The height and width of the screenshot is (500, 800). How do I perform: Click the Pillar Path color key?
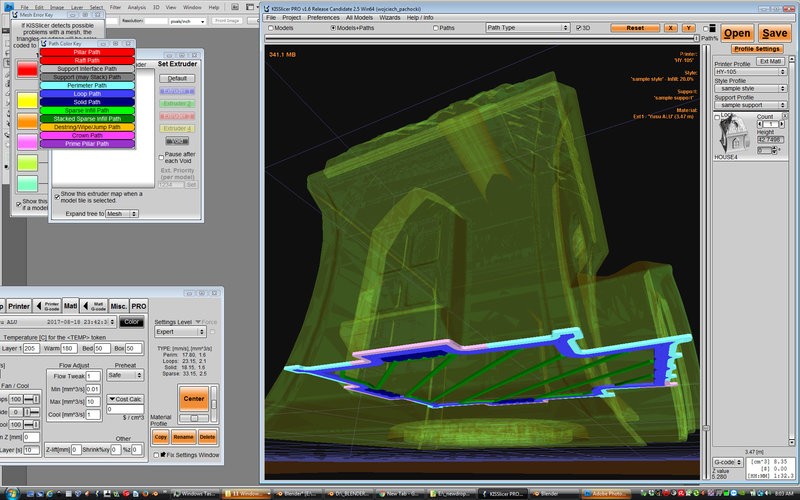coord(87,52)
